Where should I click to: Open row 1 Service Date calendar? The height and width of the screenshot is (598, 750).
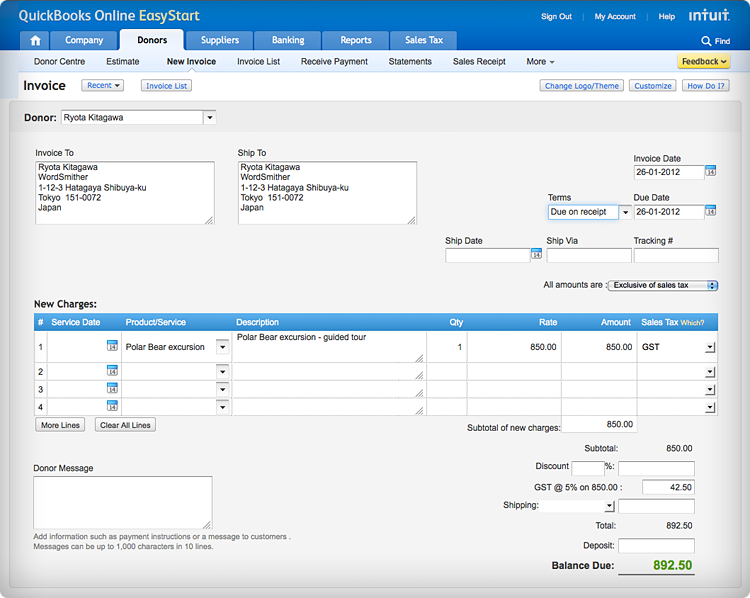pyautogui.click(x=112, y=345)
